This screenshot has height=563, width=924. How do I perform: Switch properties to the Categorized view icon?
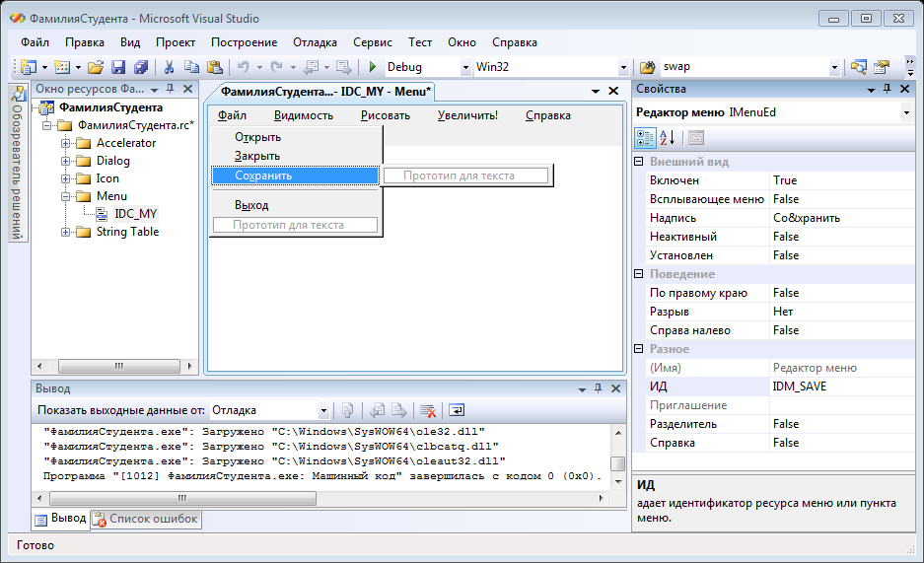645,138
